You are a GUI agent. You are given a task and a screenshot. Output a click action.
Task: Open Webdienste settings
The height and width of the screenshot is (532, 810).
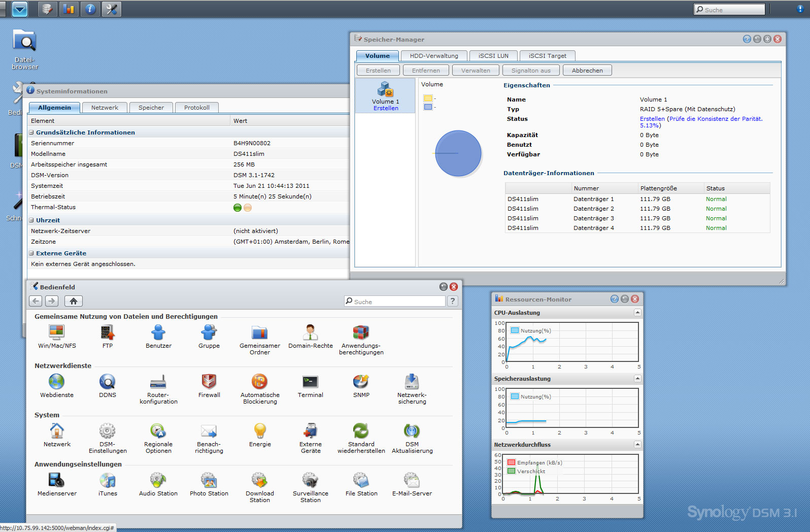(57, 386)
